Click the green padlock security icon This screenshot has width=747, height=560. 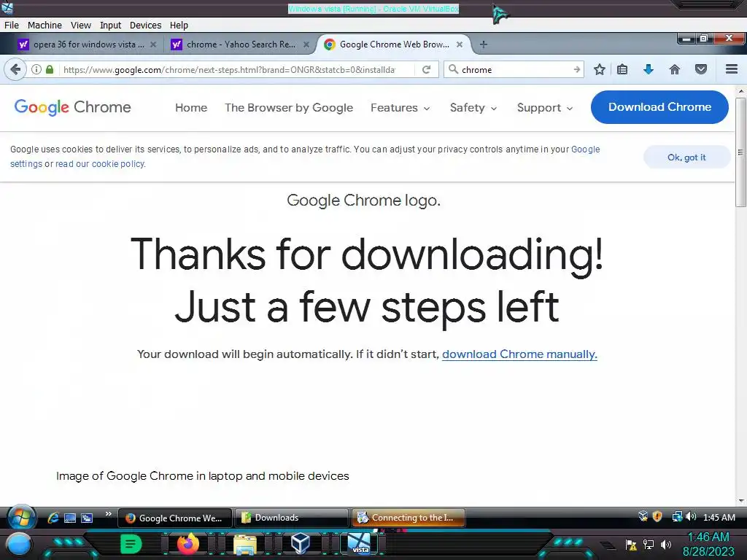(50, 69)
